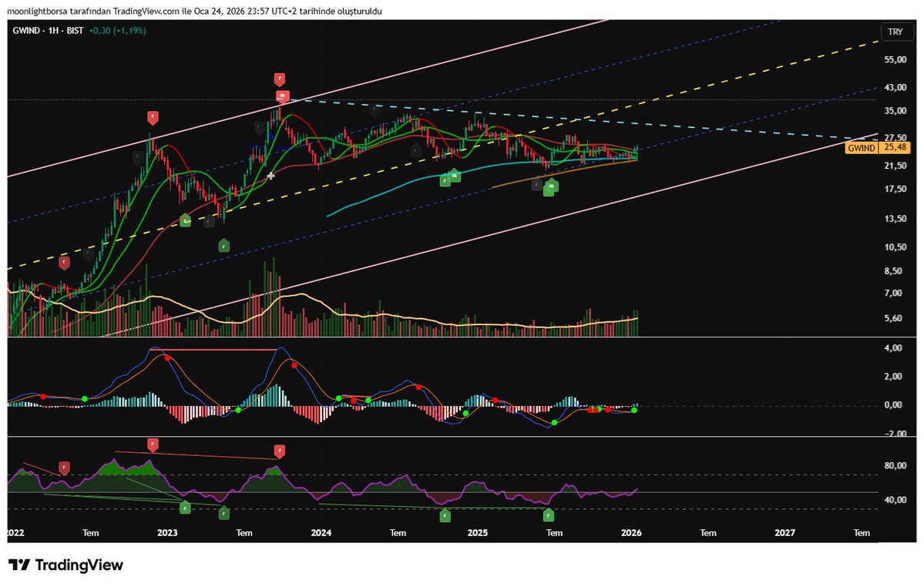Screen dimensions: 924x587
Task: Click the 2023 label on time axis
Action: (x=167, y=533)
